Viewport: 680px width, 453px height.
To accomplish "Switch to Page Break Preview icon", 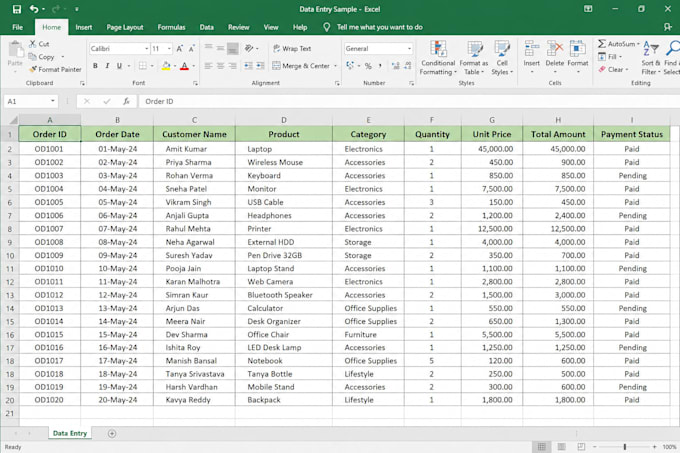I will (581, 446).
